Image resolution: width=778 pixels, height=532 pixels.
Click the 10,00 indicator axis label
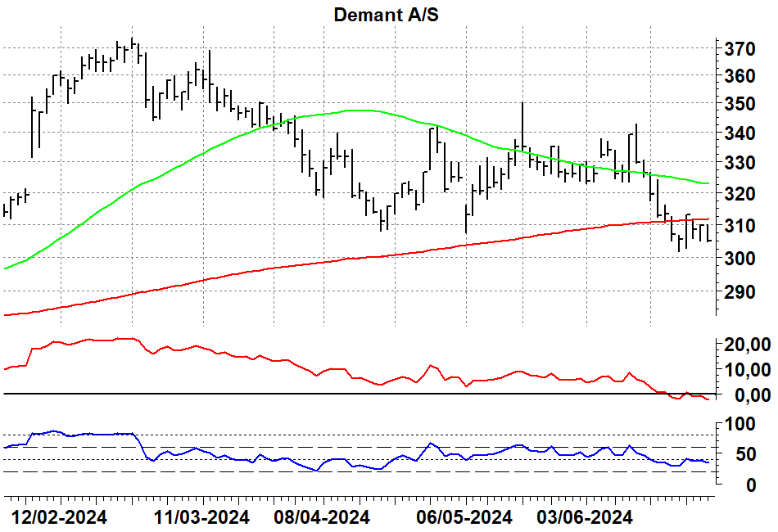click(x=748, y=370)
